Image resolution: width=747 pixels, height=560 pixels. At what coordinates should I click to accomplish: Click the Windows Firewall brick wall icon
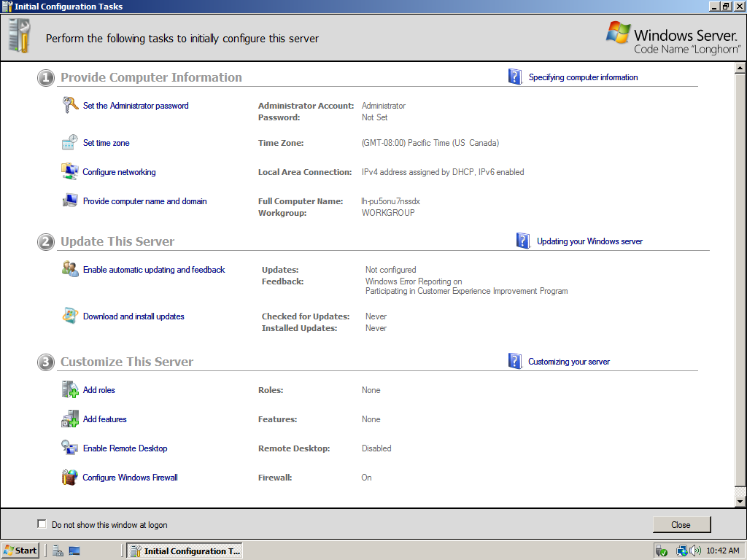pyautogui.click(x=70, y=478)
